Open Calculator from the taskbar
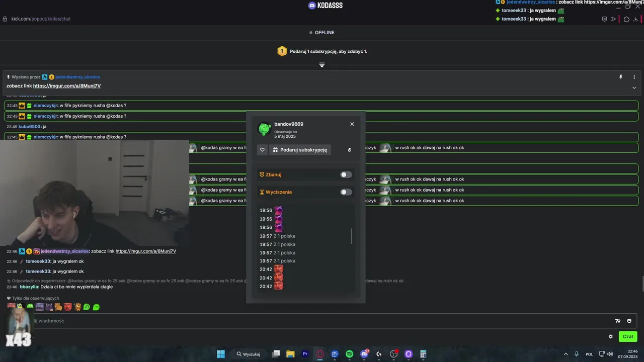644x362 pixels. (x=423, y=354)
